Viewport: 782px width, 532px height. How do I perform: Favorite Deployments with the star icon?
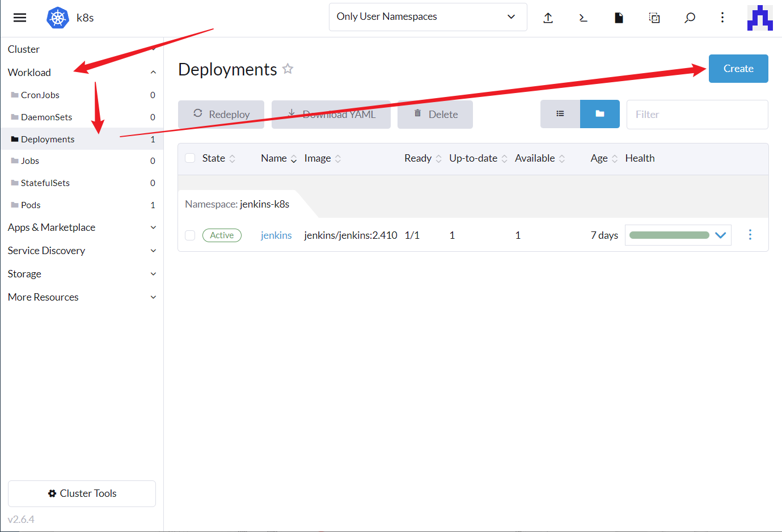(x=288, y=69)
